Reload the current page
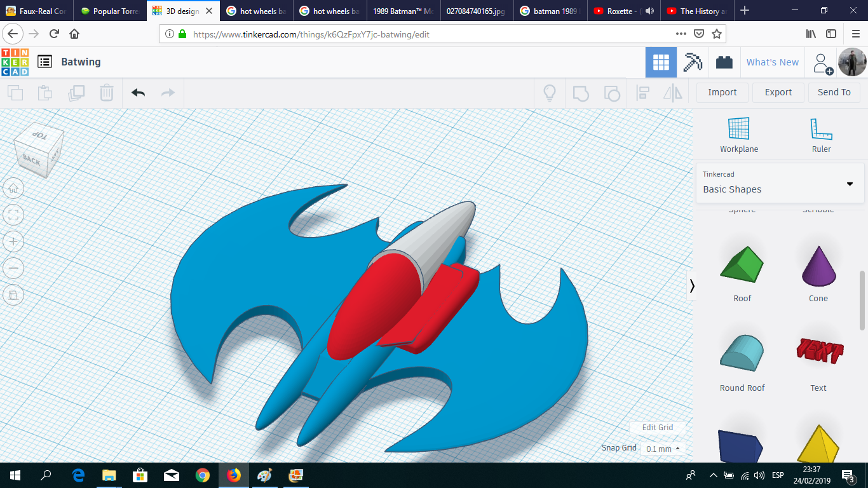Viewport: 868px width, 488px height. [54, 34]
